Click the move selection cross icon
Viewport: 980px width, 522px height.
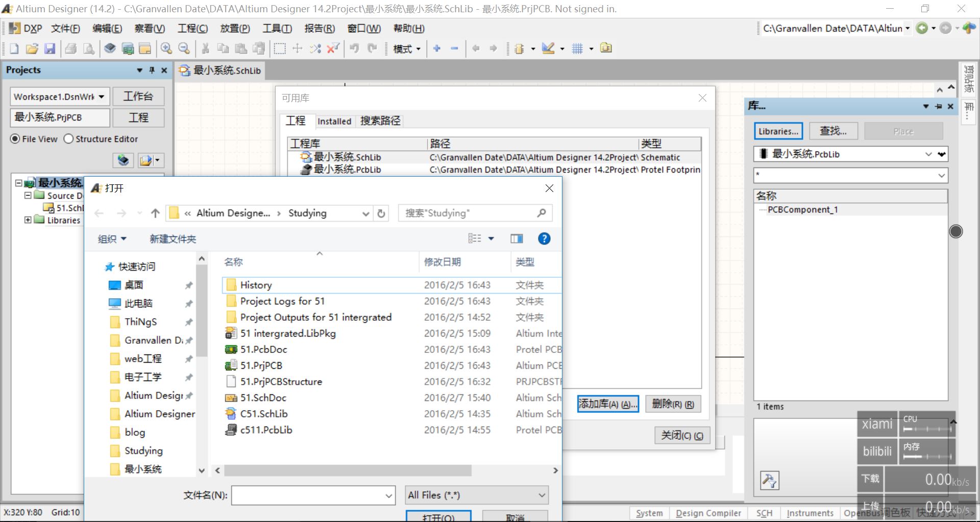(298, 49)
